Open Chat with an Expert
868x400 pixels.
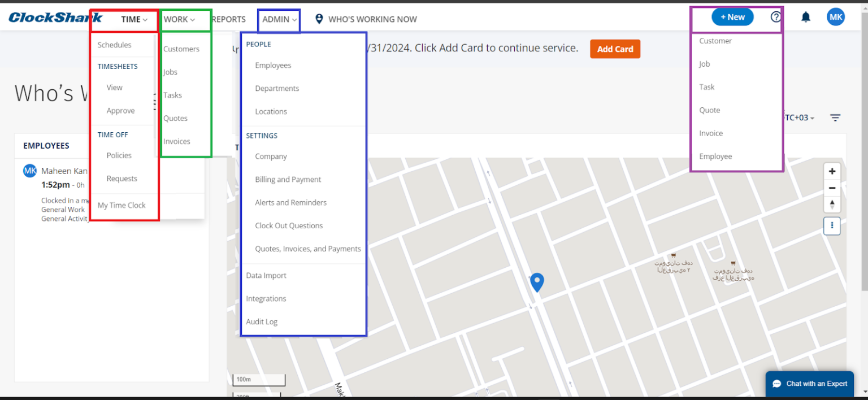click(810, 384)
